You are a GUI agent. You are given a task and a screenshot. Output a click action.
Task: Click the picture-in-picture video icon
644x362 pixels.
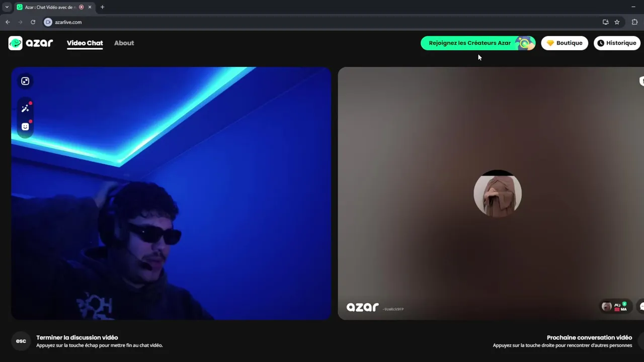[25, 81]
